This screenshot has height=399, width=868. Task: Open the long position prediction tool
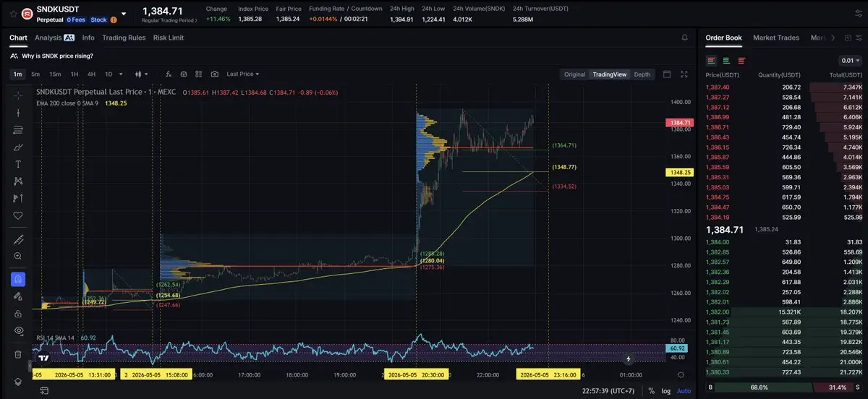click(18, 198)
